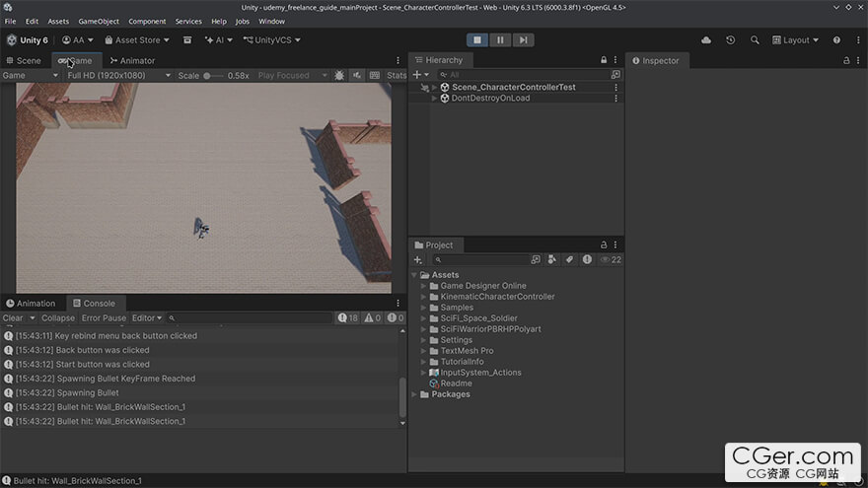868x488 pixels.
Task: Toggle the Error Pause option in Console
Action: [x=104, y=318]
